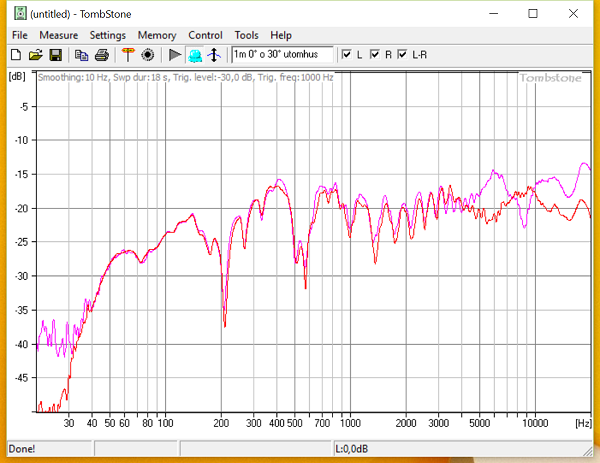Click the [dB] axis unit label
Image resolution: width=600 pixels, height=463 pixels.
(17, 76)
